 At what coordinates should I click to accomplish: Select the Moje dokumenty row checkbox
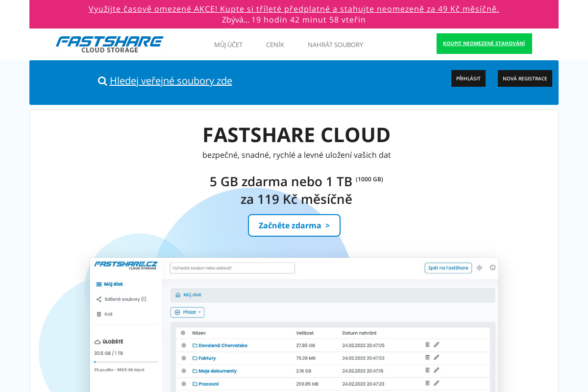(x=184, y=371)
